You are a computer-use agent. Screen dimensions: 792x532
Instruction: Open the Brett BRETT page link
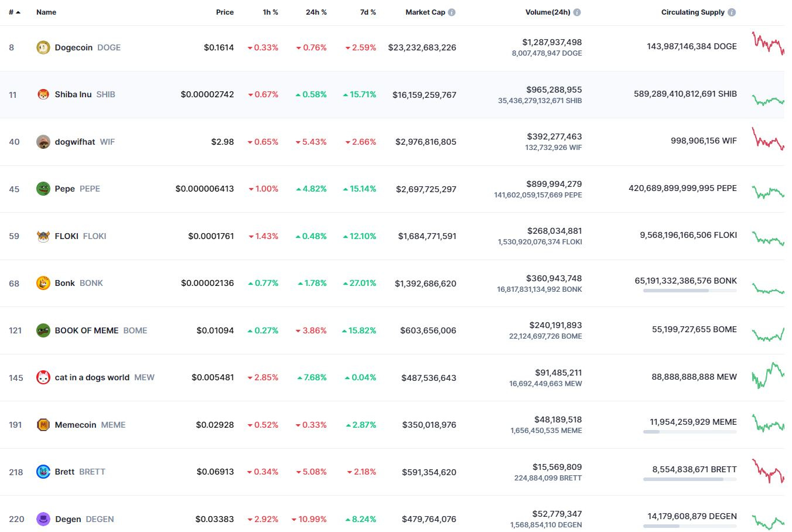coord(80,472)
